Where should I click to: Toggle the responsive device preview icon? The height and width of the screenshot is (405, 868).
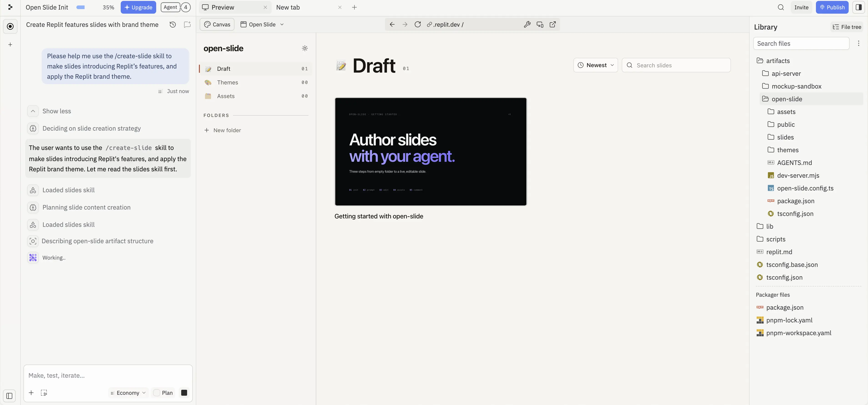point(540,24)
